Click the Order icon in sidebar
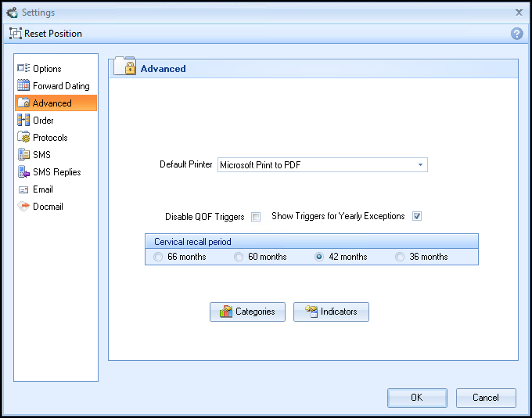Screen dimensions: 532x418 pos(23,121)
